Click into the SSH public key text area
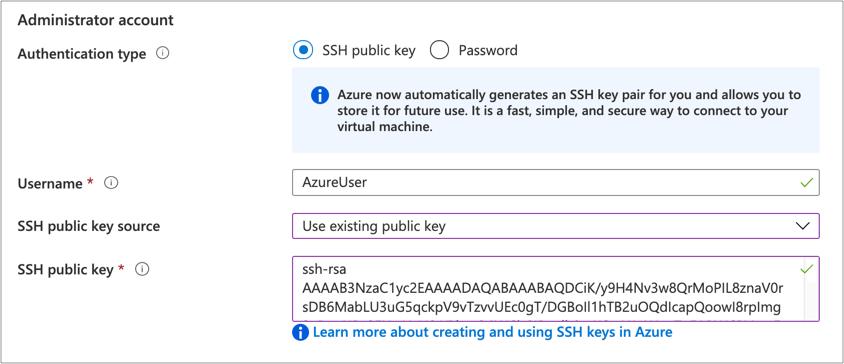 (x=555, y=289)
